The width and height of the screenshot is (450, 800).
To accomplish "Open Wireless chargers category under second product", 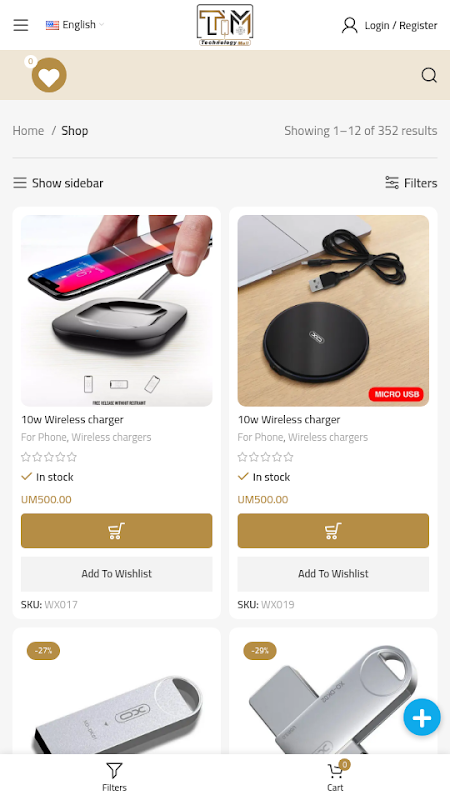I will click(328, 437).
